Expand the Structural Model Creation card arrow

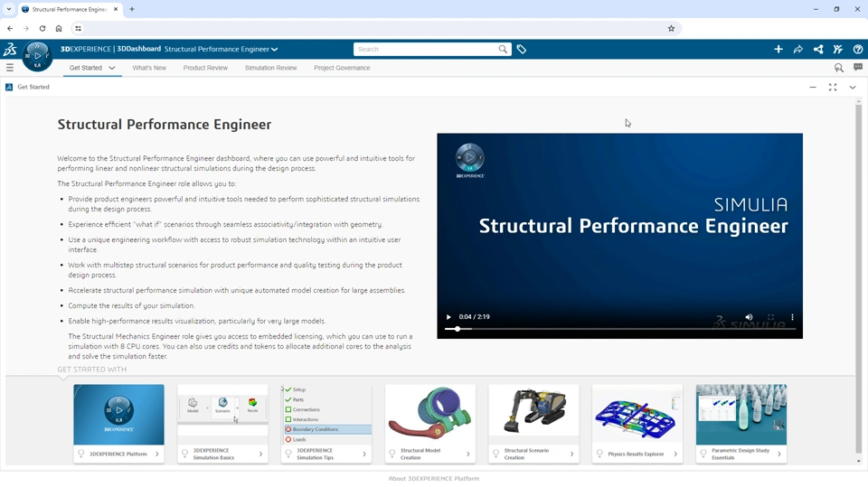click(x=468, y=454)
